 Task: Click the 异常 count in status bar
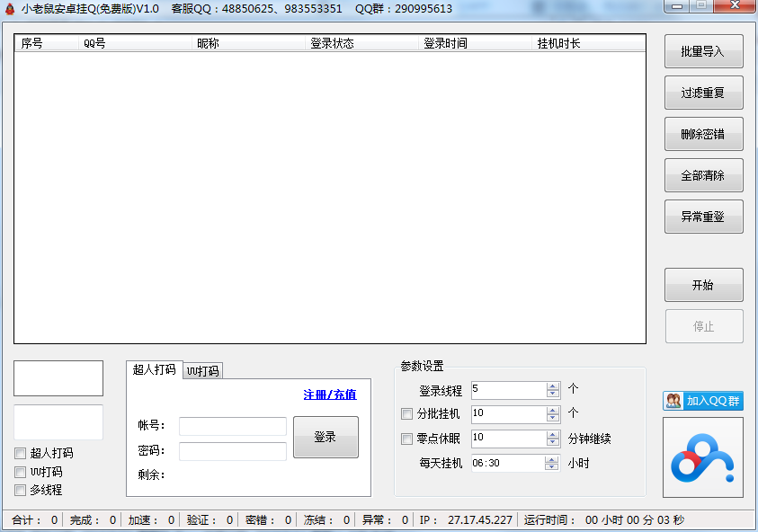click(x=385, y=520)
